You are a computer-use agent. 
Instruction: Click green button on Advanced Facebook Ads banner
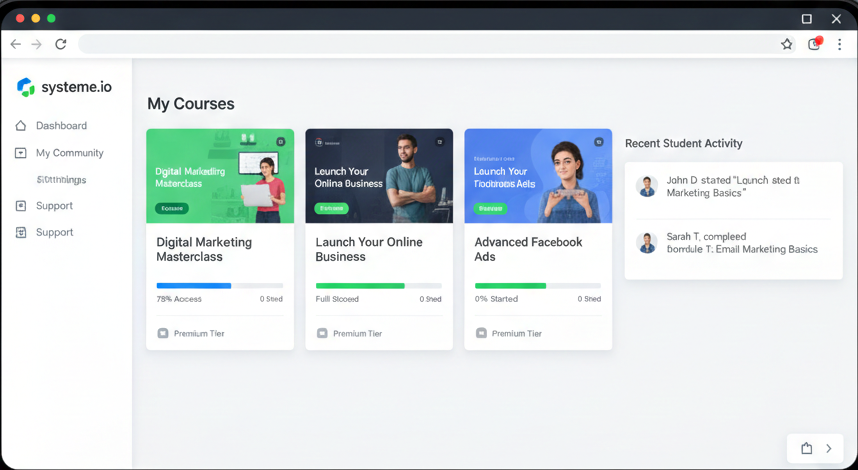(490, 208)
